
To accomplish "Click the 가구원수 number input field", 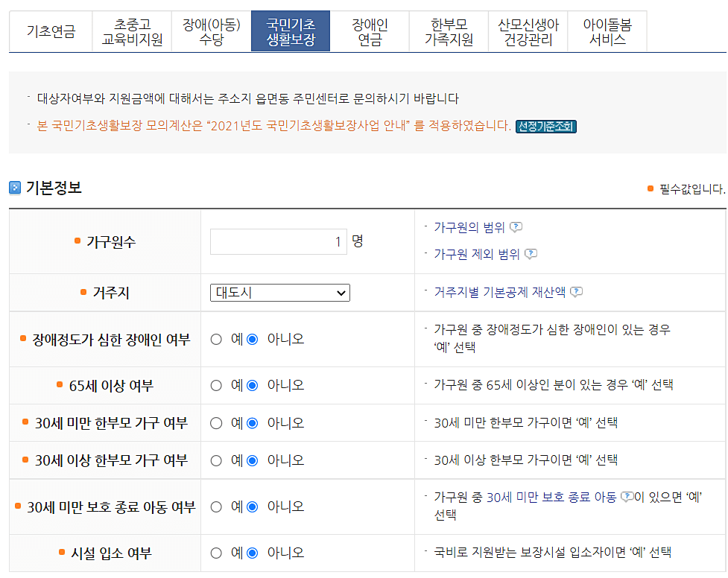I will click(278, 243).
